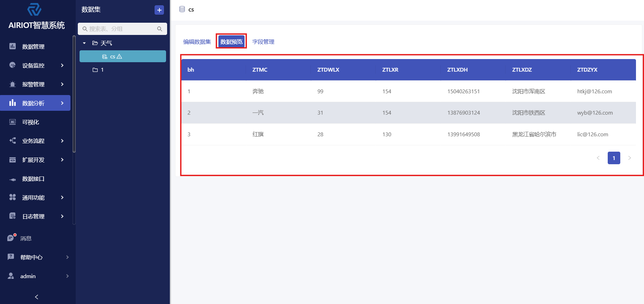Expand the 报警管理 submenu arrow
Image resolution: width=644 pixels, height=304 pixels.
pyautogui.click(x=62, y=84)
